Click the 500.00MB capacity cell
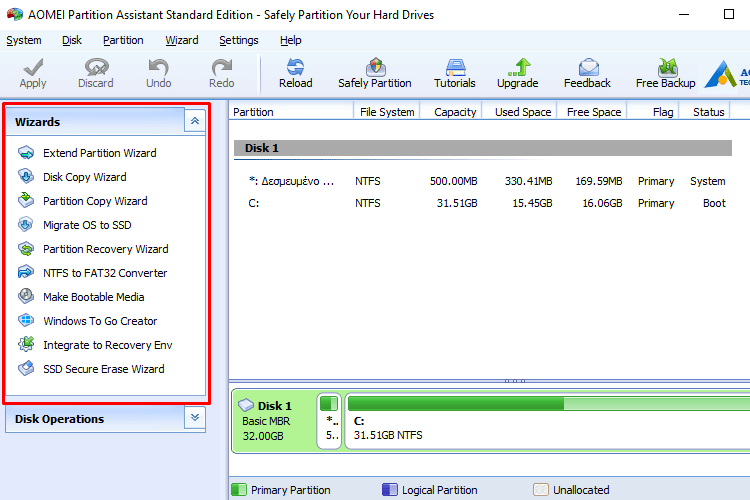 coord(453,181)
